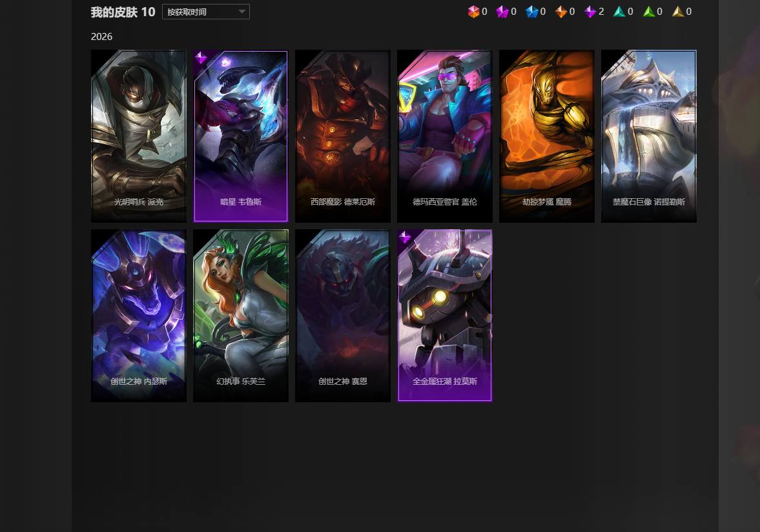Click the orange diamond gem rarity icon
Image resolution: width=760 pixels, height=532 pixels.
pos(560,12)
